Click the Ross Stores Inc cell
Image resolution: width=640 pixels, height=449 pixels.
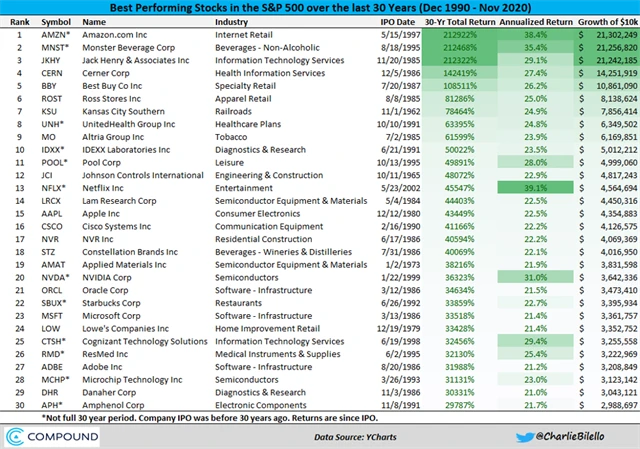[x=111, y=99]
